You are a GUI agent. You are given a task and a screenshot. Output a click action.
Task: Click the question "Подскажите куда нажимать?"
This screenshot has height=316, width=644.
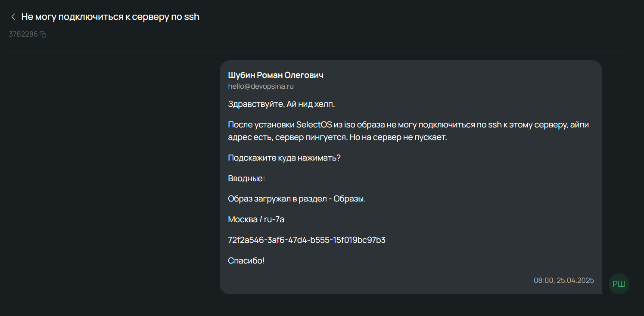[284, 158]
